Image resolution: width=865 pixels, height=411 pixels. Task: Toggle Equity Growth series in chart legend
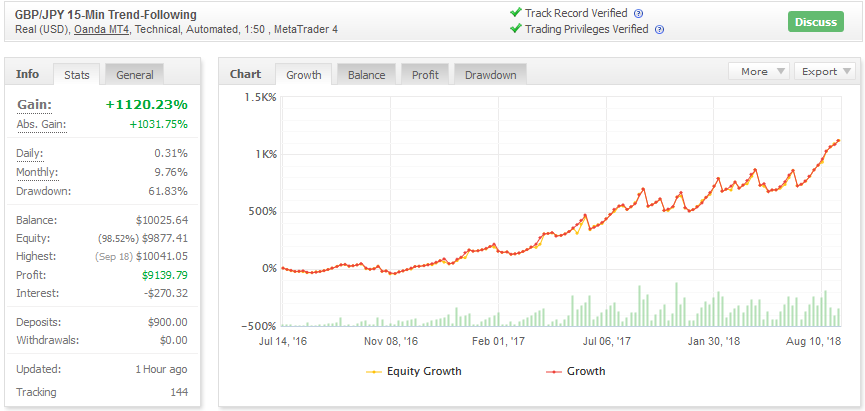414,371
